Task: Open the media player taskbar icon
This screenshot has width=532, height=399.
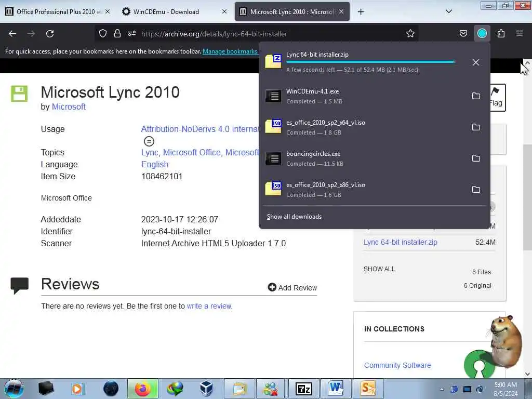Action: 77,389
